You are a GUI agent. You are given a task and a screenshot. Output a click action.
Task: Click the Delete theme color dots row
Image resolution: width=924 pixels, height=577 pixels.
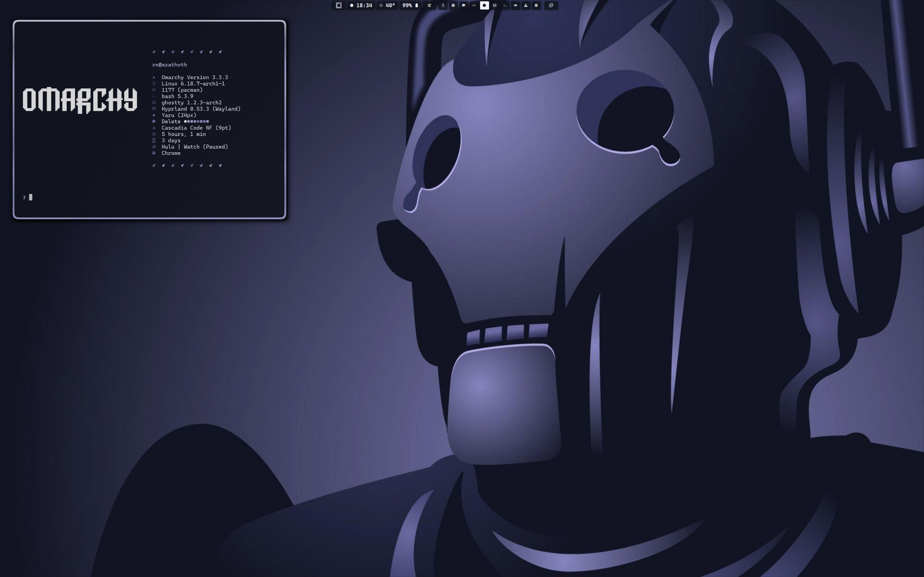pos(196,122)
